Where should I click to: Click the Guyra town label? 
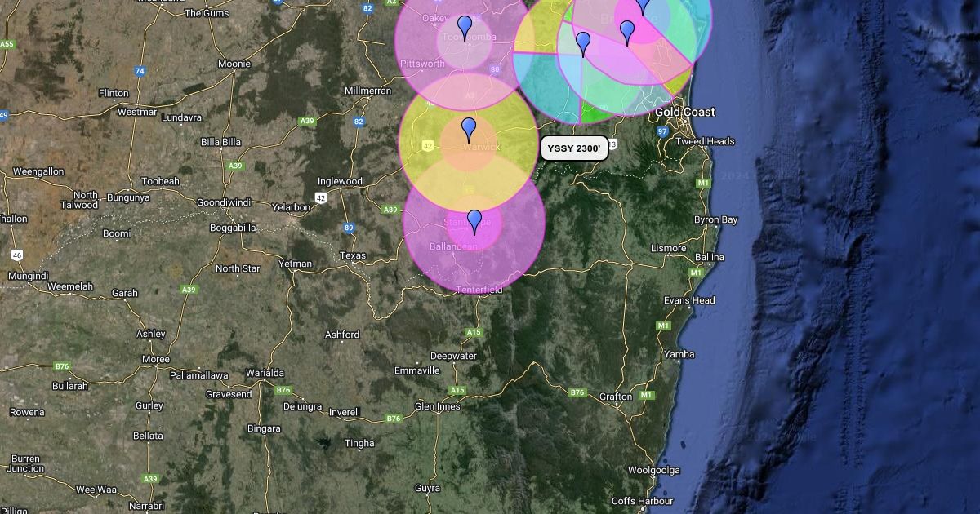[x=427, y=488]
